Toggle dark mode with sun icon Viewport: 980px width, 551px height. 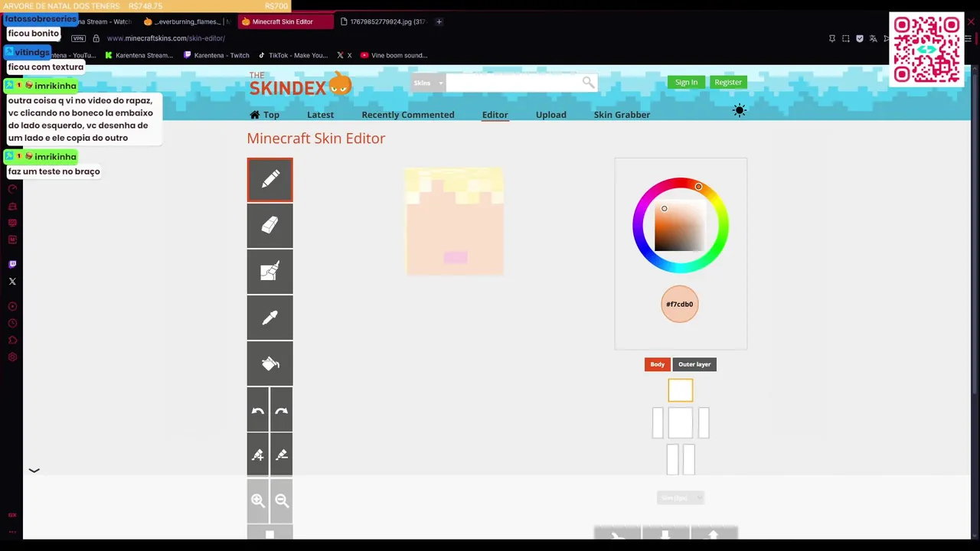(739, 111)
